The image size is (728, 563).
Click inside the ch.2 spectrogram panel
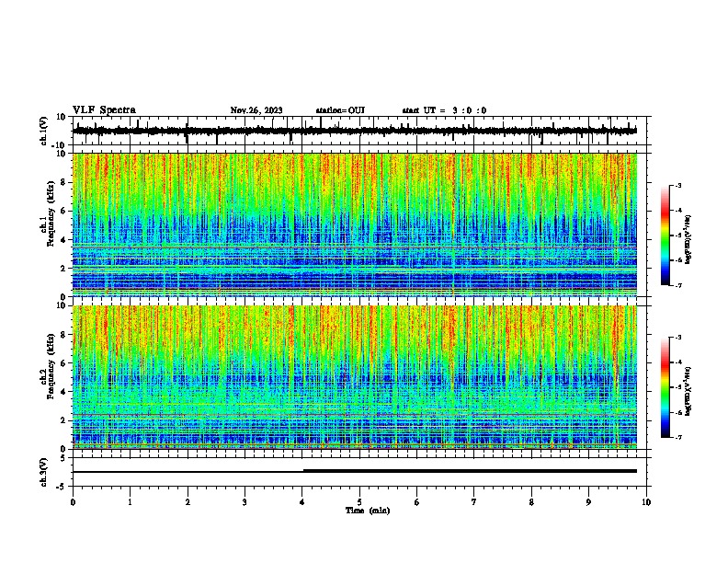pos(355,377)
